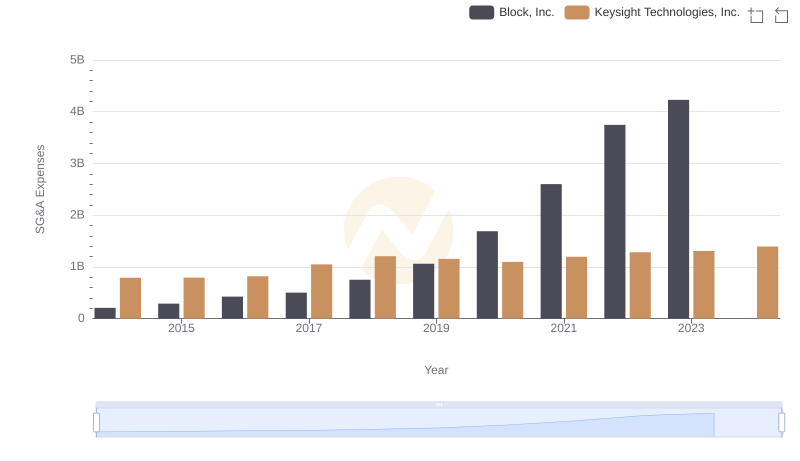This screenshot has height=461, width=800.
Task: Click the zoom area select icon
Action: pos(756,15)
